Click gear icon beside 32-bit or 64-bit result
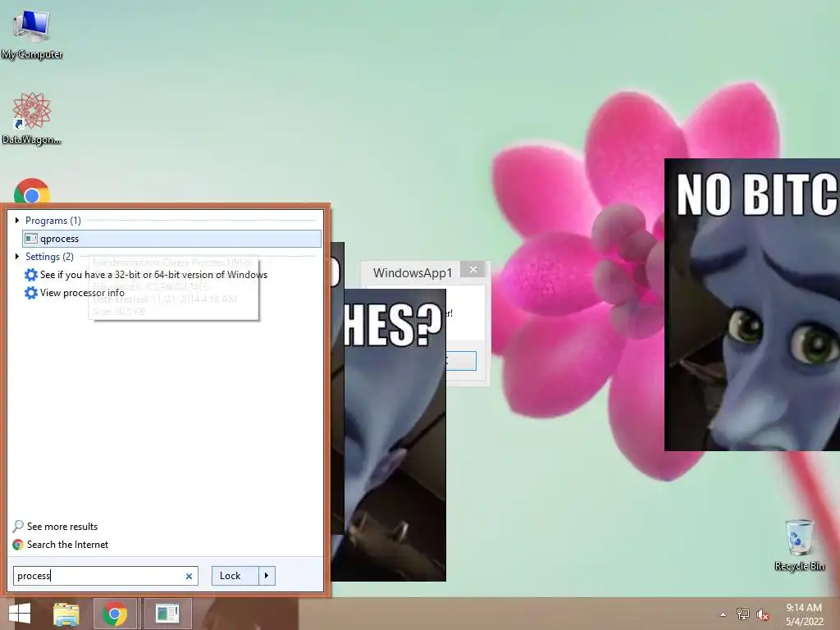The height and width of the screenshot is (630, 840). pos(31,274)
